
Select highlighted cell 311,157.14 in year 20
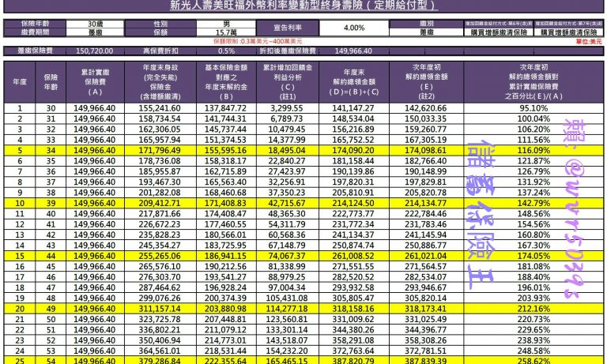pos(160,309)
